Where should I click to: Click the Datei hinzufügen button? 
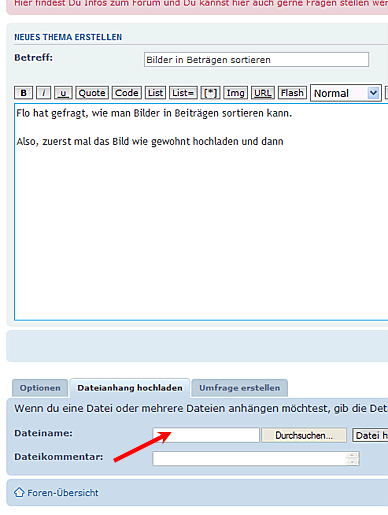tap(370, 435)
